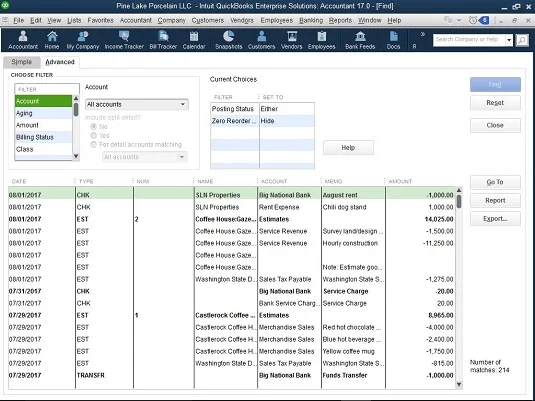Screen dimensions: 535x401
Task: Select the Amount filter
Action: point(43,125)
